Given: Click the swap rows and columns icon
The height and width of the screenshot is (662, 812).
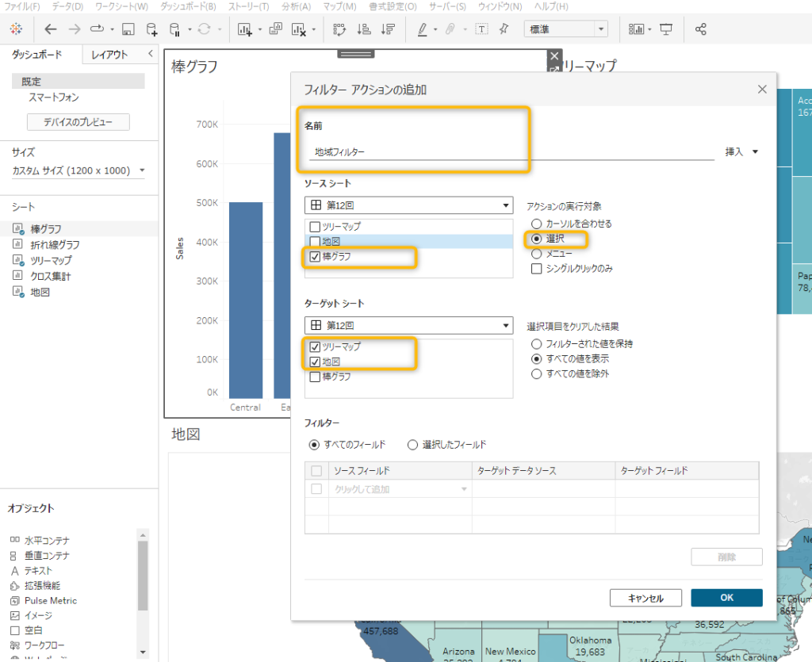Looking at the screenshot, I should [x=339, y=29].
